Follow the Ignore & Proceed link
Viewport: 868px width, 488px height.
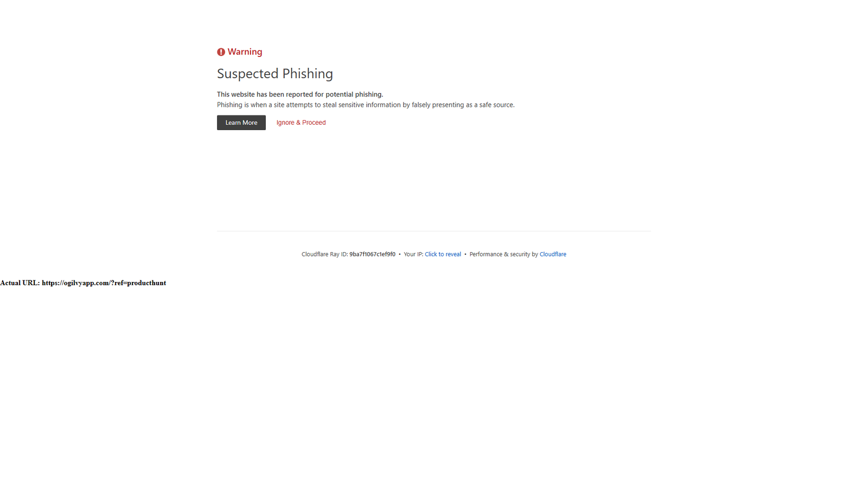tap(301, 123)
